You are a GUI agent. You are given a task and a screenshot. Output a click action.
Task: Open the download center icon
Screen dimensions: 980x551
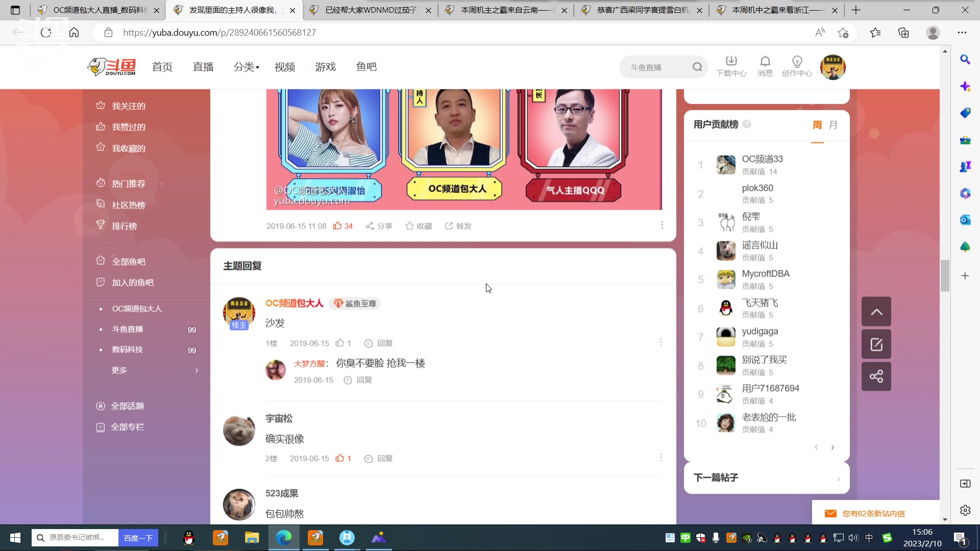[731, 66]
